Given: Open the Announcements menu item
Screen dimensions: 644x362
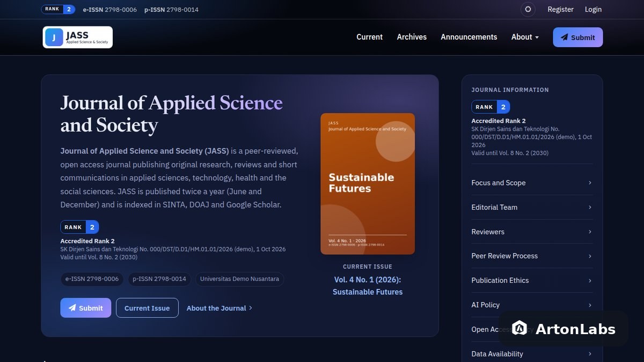Looking at the screenshot, I should (469, 37).
